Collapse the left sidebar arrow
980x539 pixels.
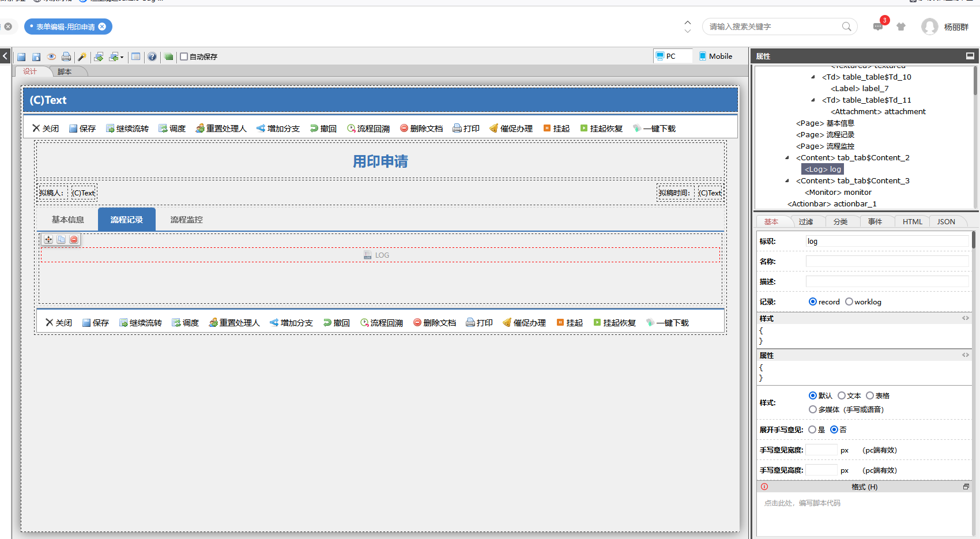5,56
